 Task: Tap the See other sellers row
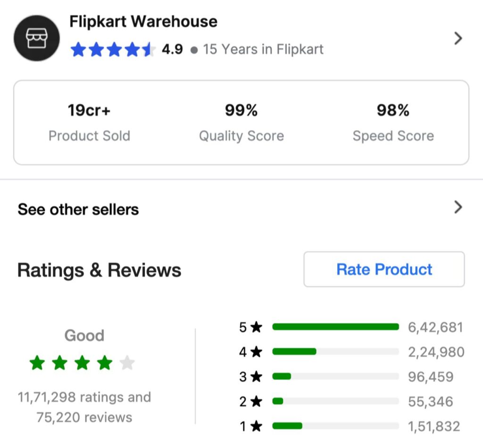coord(78,209)
